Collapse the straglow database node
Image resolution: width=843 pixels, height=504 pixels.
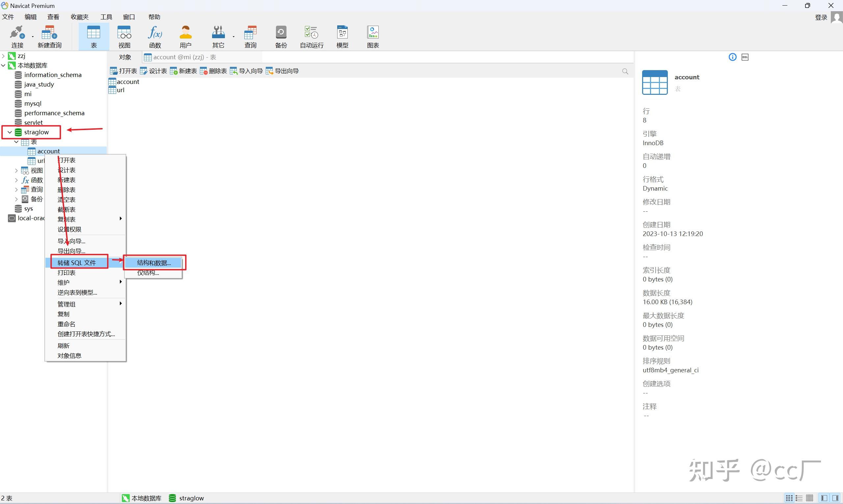point(10,132)
